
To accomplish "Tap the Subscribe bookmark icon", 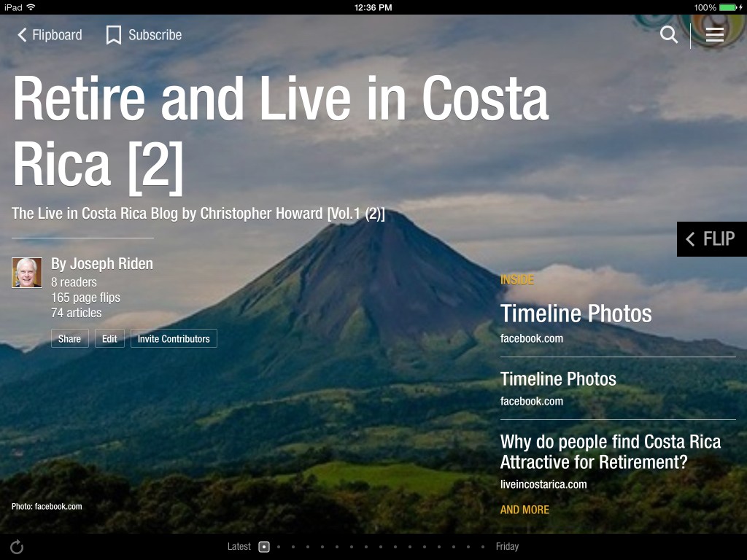I will pos(113,34).
